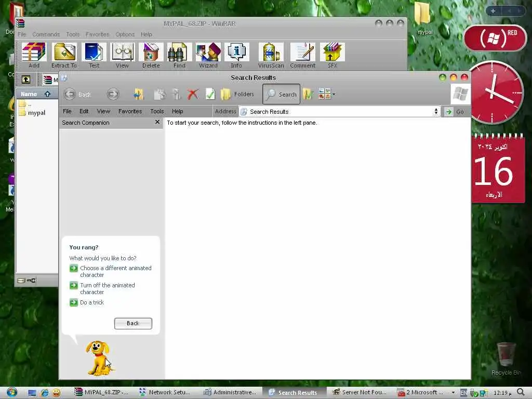Open WinRAR Tools menu
Viewport: 532px width, 399px height.
(x=73, y=34)
